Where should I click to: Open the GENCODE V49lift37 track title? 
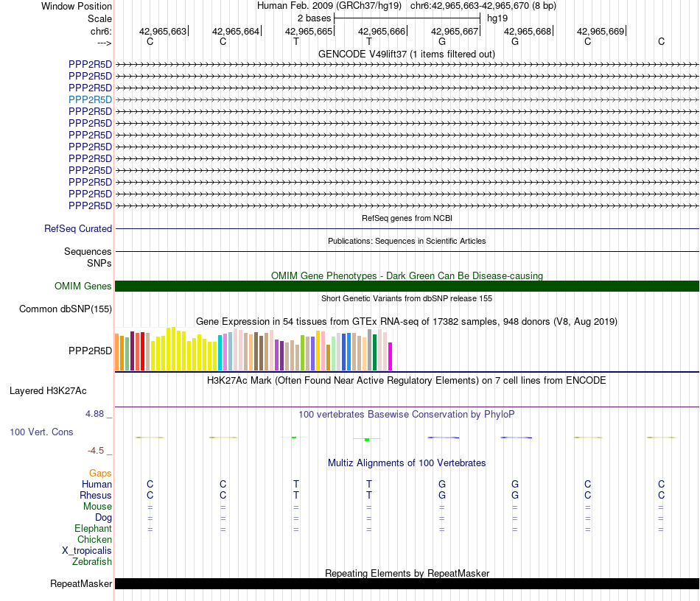(407, 54)
